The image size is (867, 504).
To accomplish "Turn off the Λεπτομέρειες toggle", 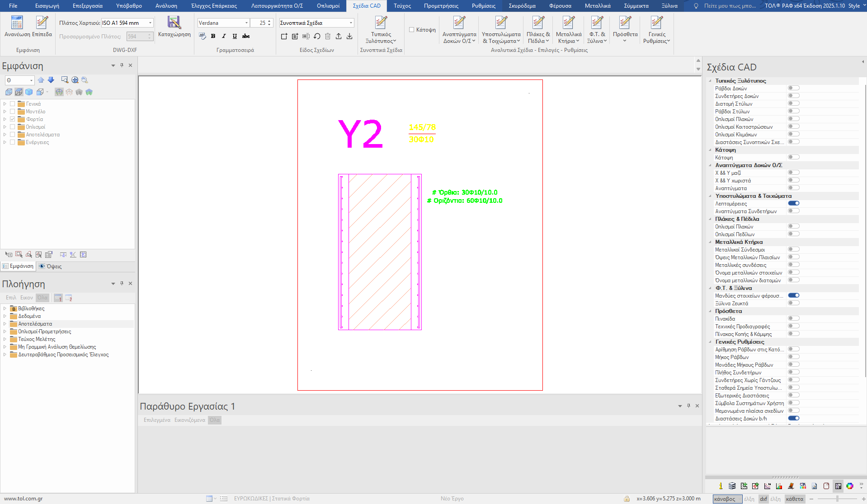I will pyautogui.click(x=794, y=203).
